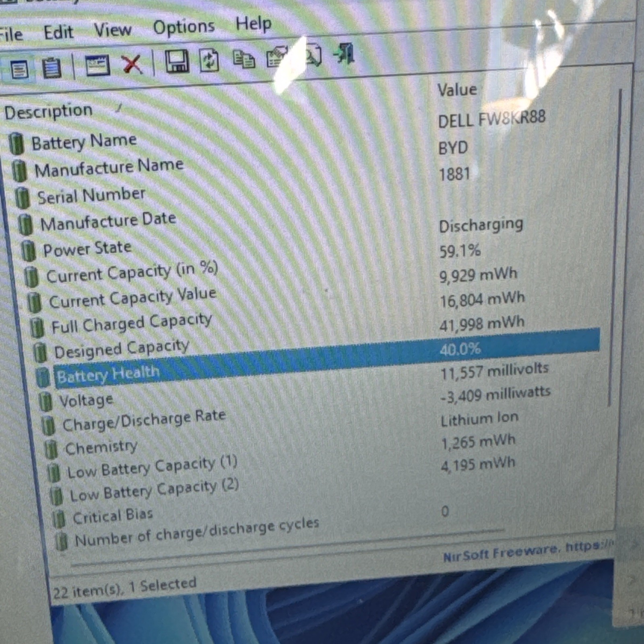Click the battery icon beside Full Charged Capacity
The width and height of the screenshot is (644, 644).
37,327
